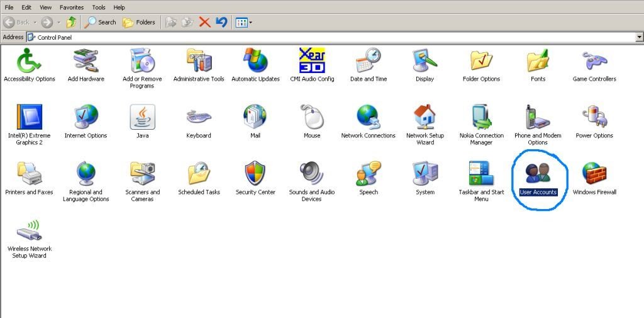The width and height of the screenshot is (644, 318).
Task: Select the Mouse icon
Action: [312, 117]
